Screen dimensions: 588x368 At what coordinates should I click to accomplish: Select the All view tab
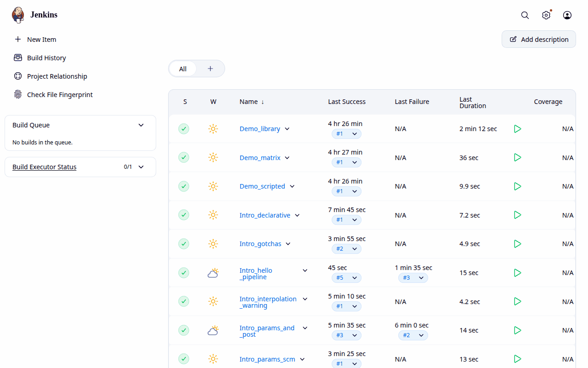183,69
